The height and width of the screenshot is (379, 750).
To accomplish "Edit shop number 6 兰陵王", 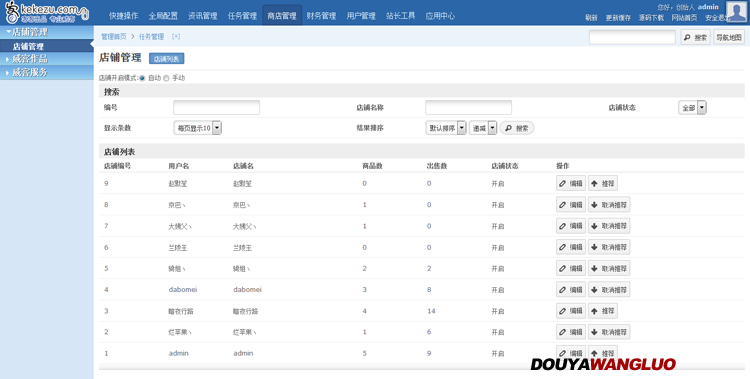I will (x=571, y=247).
